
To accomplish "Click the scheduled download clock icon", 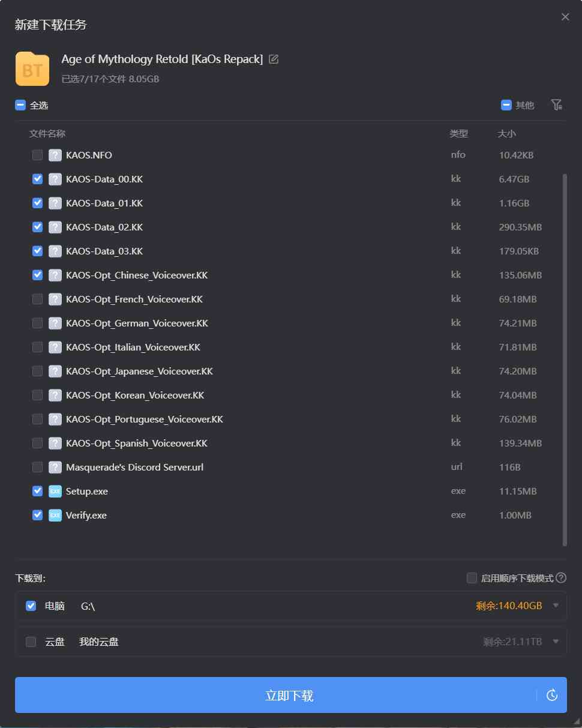I will point(552,695).
